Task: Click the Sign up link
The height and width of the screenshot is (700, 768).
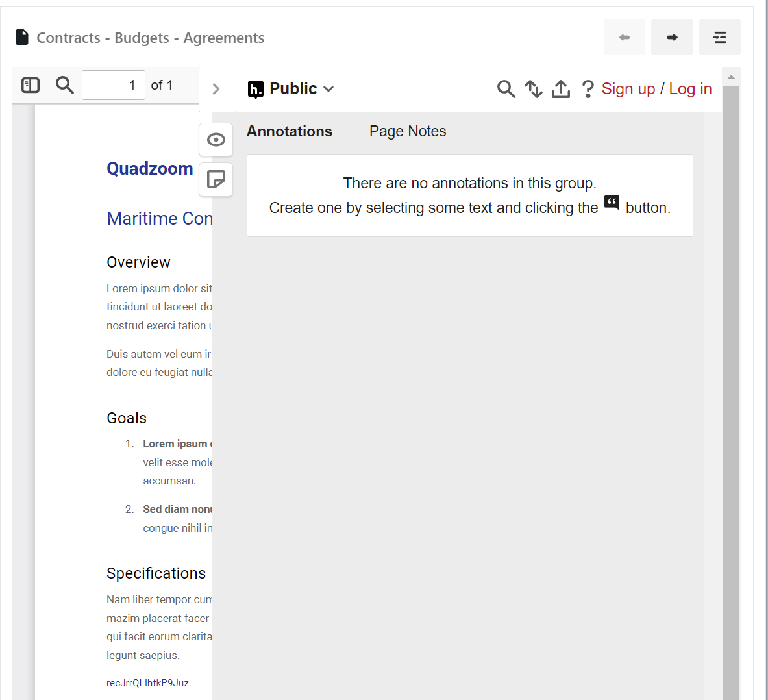Action: click(628, 89)
